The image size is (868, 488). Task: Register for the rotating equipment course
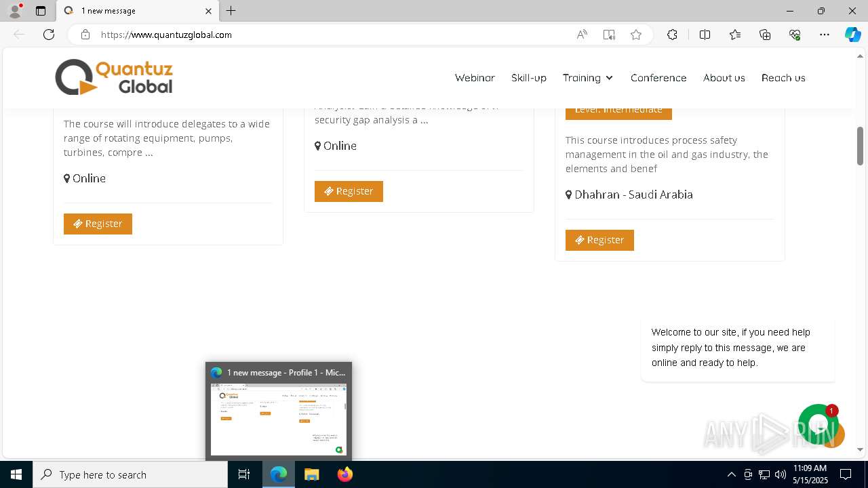point(98,224)
